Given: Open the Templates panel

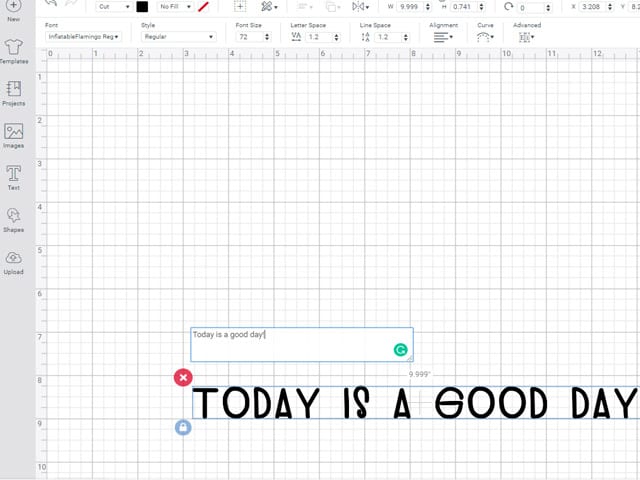Looking at the screenshot, I should click(x=13, y=52).
